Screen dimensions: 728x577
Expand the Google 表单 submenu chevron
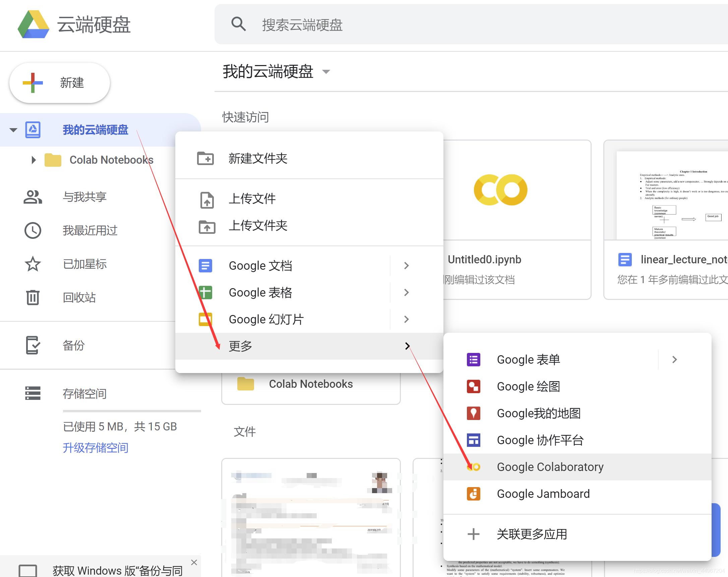click(674, 360)
